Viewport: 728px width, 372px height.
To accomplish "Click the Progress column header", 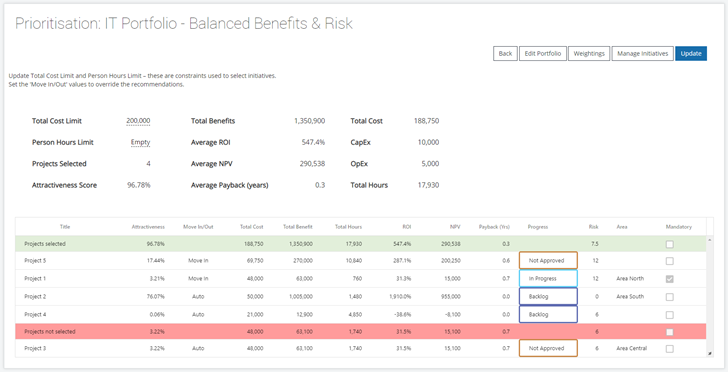I will pyautogui.click(x=538, y=227).
